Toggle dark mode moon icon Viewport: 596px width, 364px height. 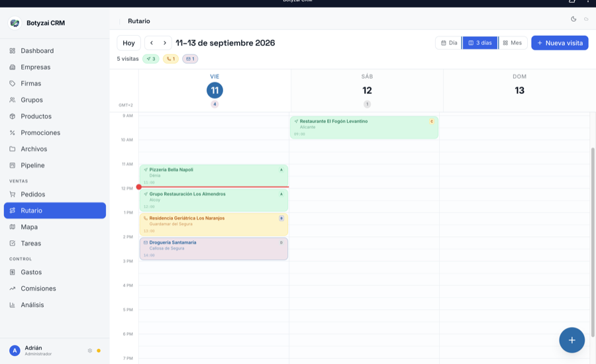(x=573, y=19)
